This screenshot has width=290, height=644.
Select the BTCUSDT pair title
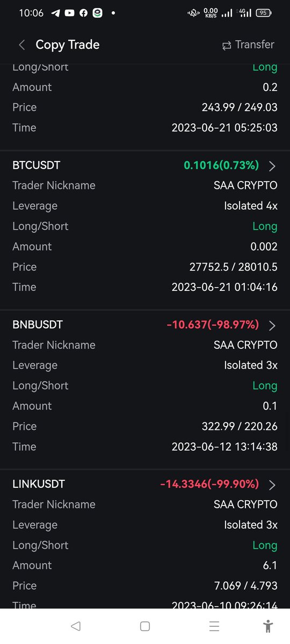pos(36,165)
